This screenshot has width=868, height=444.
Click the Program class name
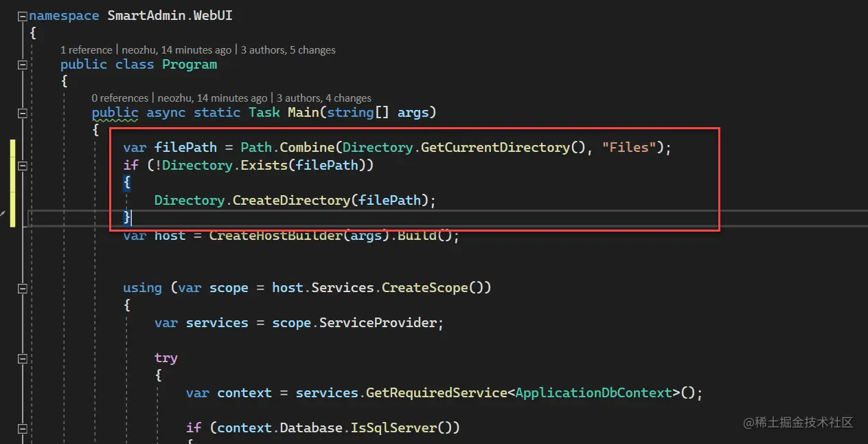click(190, 64)
